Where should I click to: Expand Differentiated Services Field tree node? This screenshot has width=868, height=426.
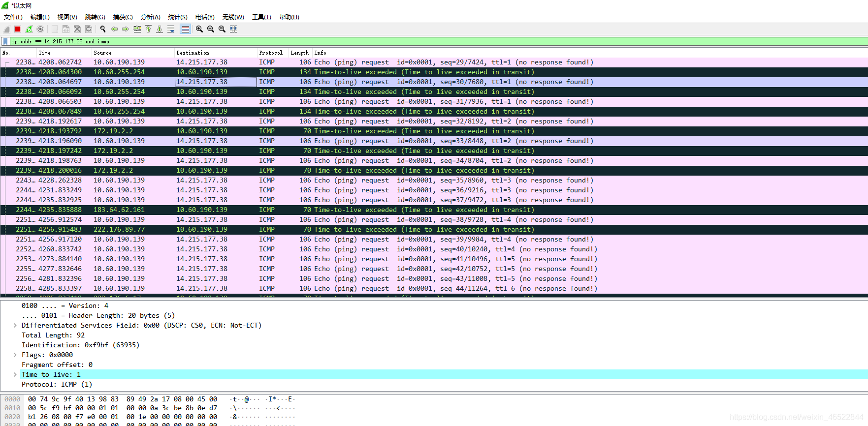coord(15,326)
